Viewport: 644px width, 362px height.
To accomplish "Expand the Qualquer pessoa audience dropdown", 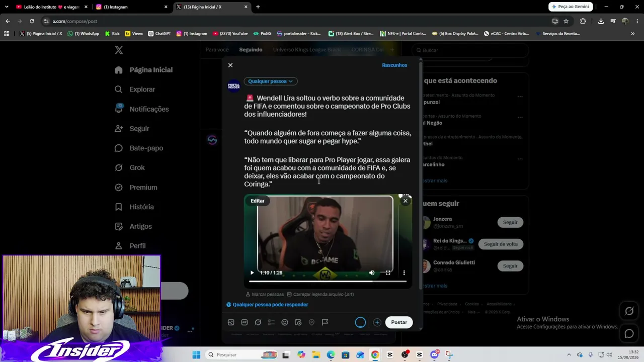I will (270, 81).
